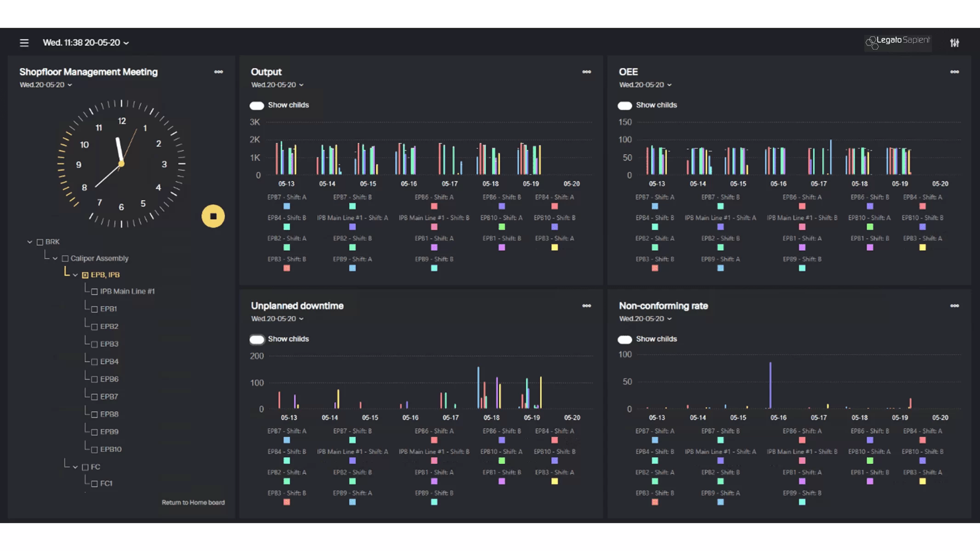This screenshot has height=551, width=980.
Task: Open Non-conforming rate options menu
Action: coord(954,305)
